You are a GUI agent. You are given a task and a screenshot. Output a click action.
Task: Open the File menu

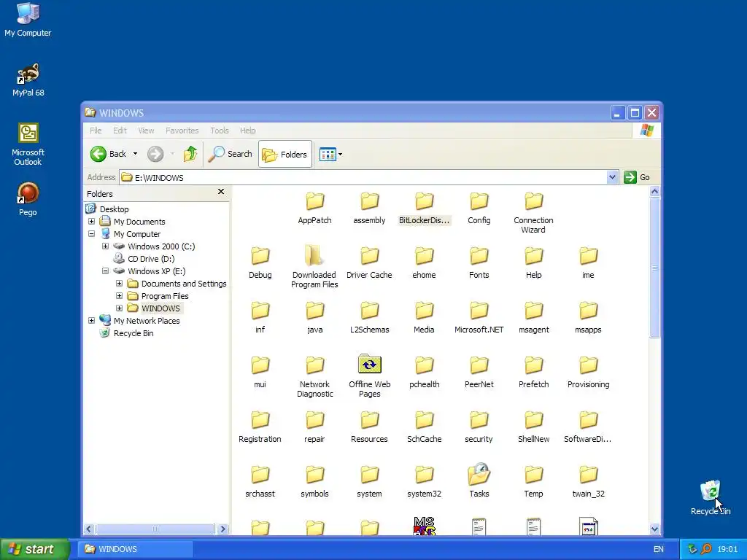[x=96, y=131]
